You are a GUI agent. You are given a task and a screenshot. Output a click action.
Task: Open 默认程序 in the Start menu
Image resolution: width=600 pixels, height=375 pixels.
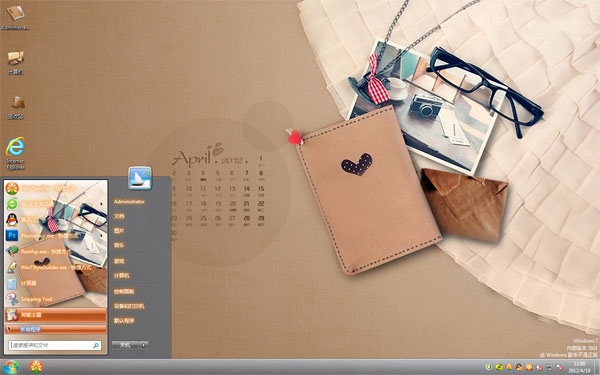(124, 321)
